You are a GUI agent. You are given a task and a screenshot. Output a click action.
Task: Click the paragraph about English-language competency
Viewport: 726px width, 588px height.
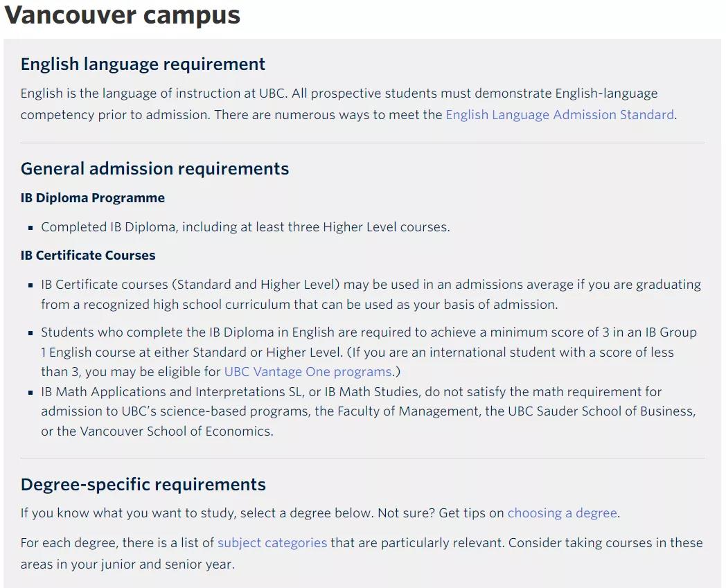[339, 104]
